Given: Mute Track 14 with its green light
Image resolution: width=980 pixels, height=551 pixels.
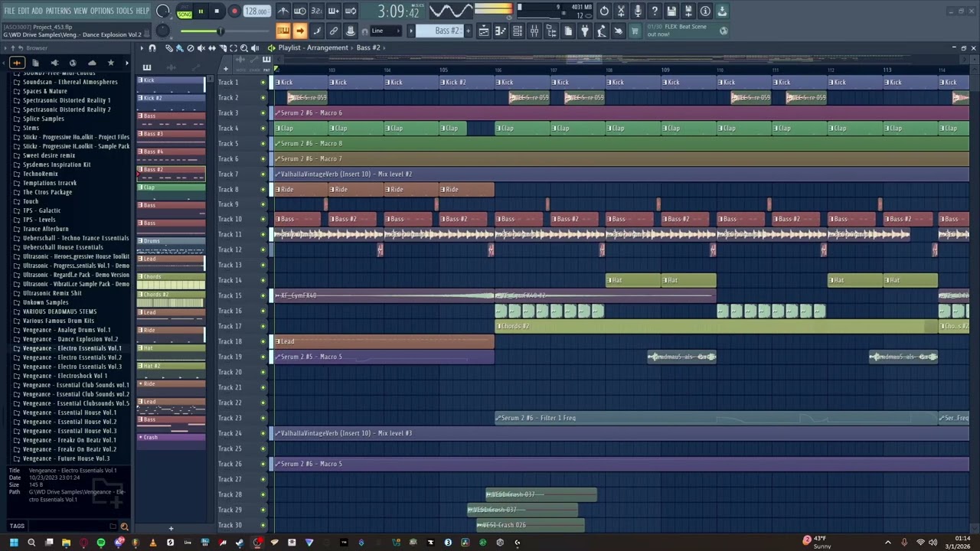Looking at the screenshot, I should click(x=263, y=280).
